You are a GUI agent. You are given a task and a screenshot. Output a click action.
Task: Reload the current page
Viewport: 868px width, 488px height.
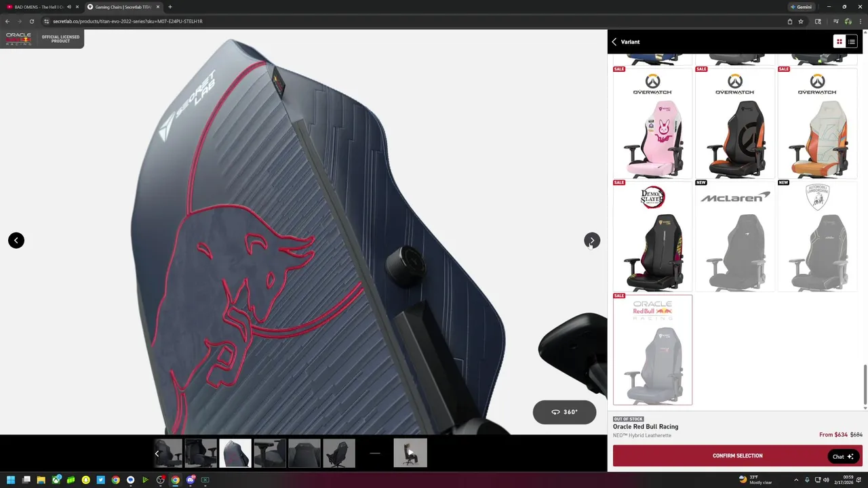(x=31, y=21)
